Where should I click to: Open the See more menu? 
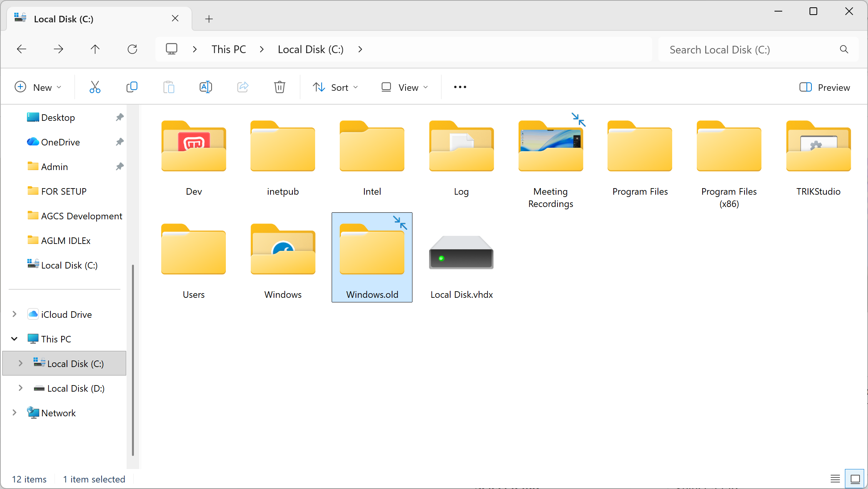[459, 87]
